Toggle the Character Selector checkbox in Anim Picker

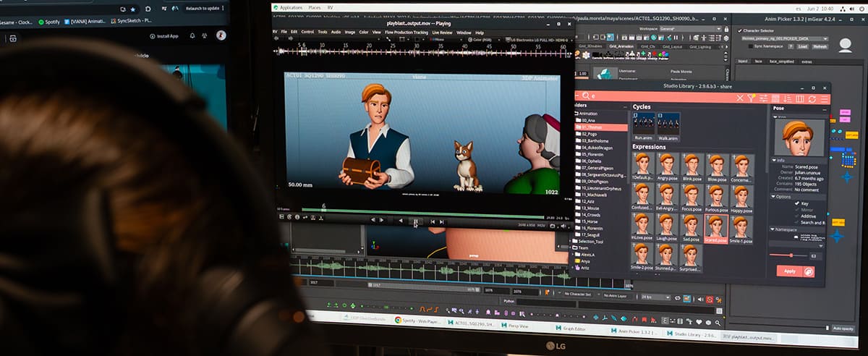[x=739, y=30]
